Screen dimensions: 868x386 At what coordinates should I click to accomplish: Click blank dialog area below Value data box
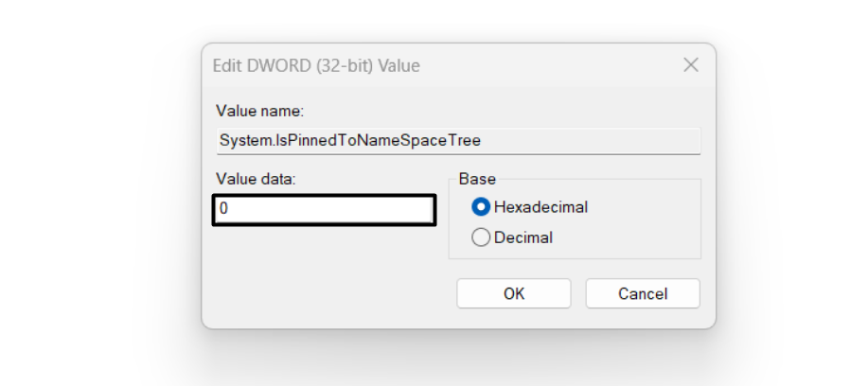point(322,251)
